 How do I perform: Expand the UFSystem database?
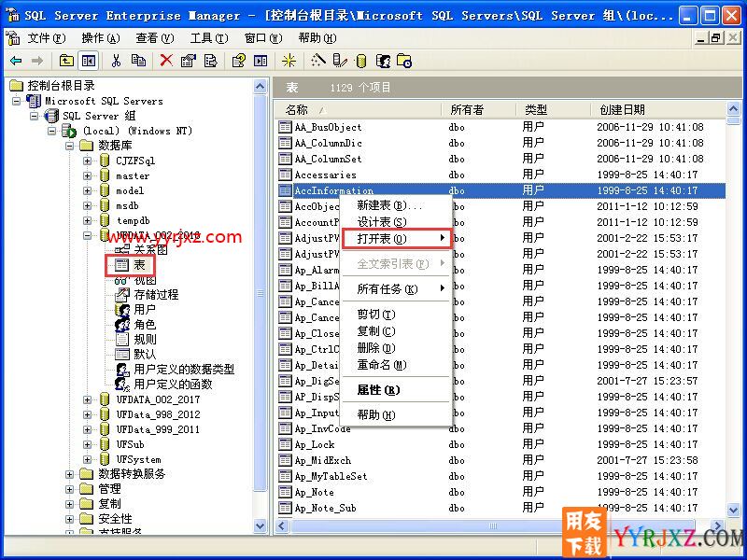pos(87,459)
